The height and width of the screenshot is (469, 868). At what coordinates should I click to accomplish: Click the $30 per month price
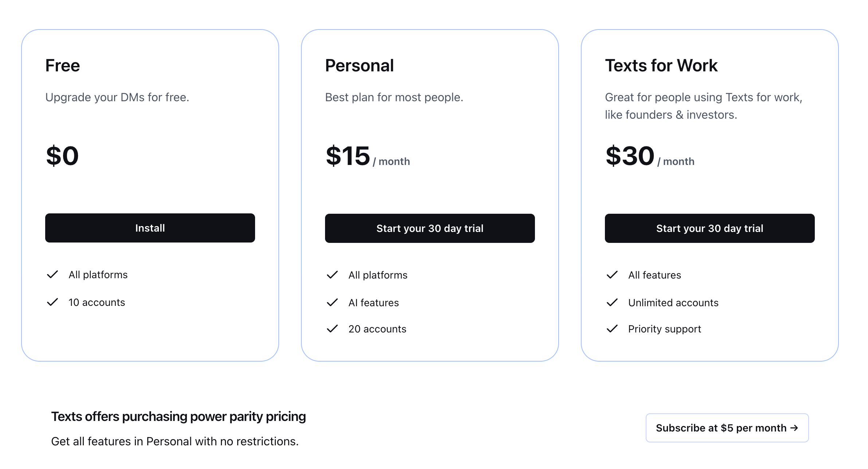(649, 157)
